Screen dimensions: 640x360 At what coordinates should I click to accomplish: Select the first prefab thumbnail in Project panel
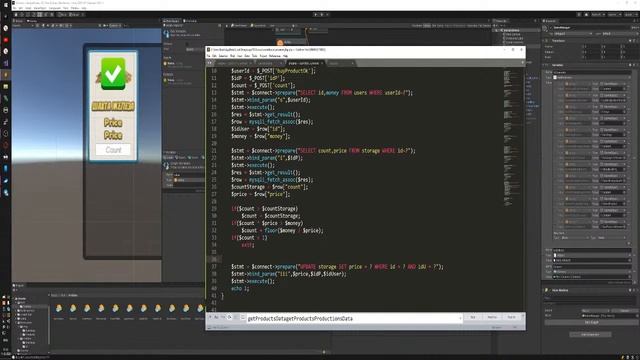(59, 308)
